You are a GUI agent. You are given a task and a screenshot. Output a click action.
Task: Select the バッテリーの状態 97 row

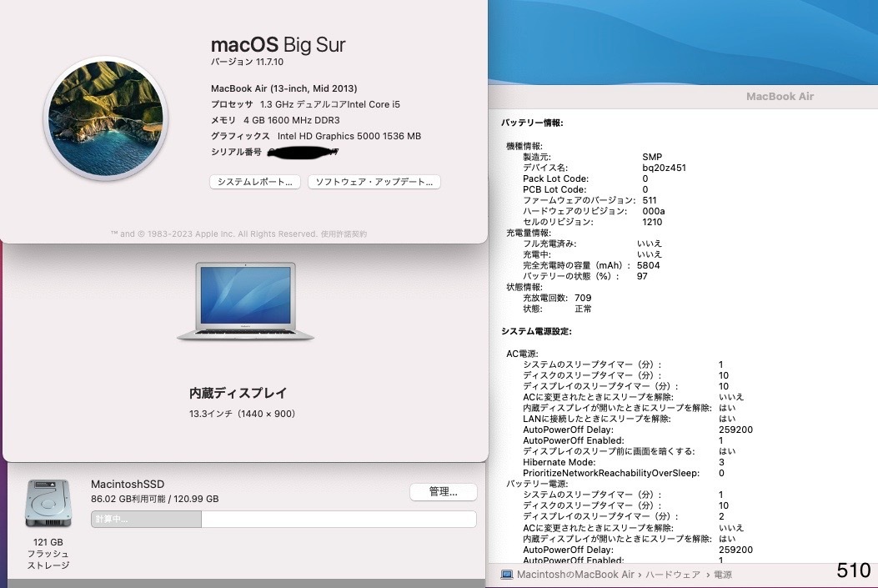coord(585,276)
